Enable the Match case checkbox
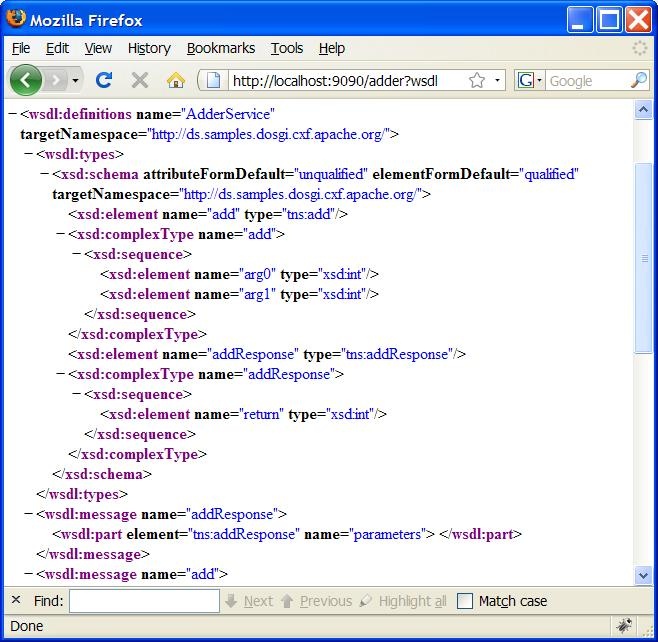Viewport: 658px width, 642px height. (x=465, y=601)
